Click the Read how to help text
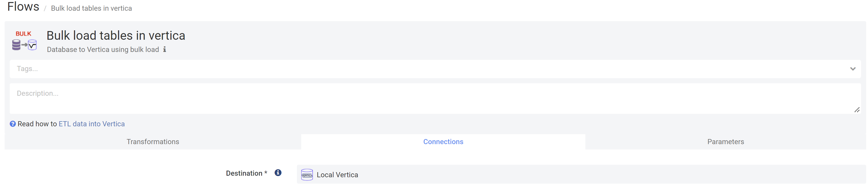The image size is (868, 192). 37,124
